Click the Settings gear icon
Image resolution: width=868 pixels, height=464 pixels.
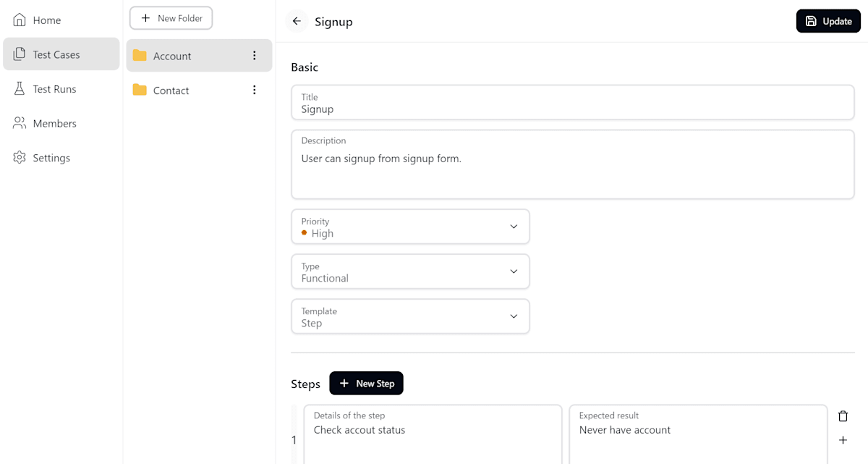click(x=20, y=158)
